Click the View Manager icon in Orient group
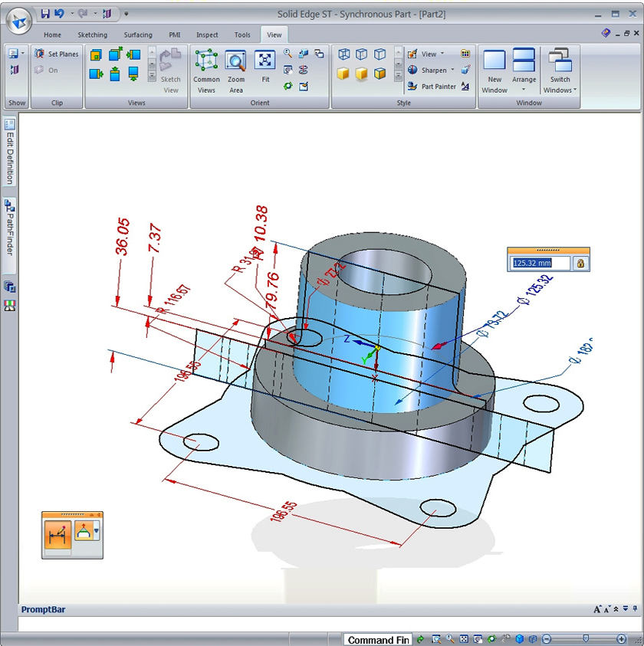644x646 pixels. 304,86
